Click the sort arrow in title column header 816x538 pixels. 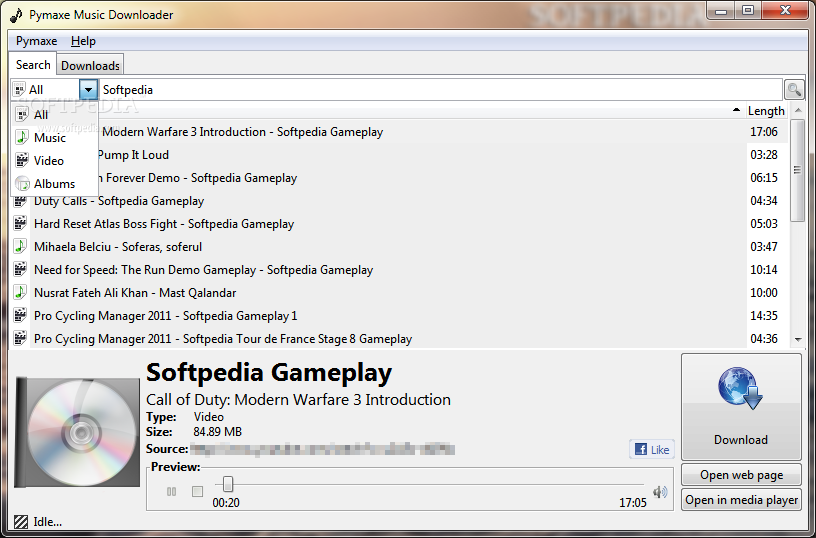pos(736,110)
